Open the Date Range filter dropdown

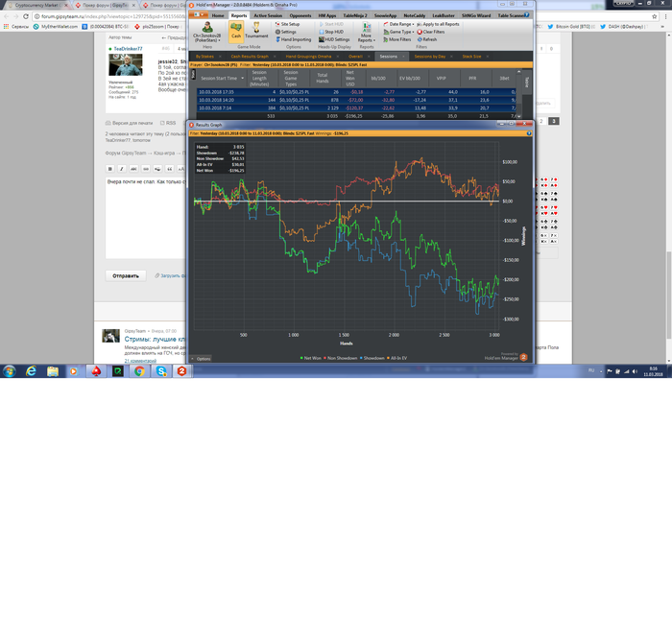click(398, 24)
